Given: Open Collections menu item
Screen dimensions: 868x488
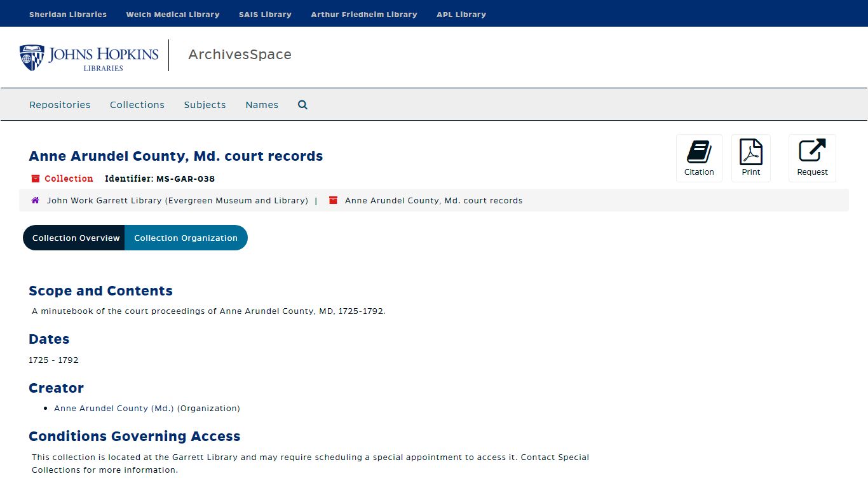Looking at the screenshot, I should (x=137, y=105).
